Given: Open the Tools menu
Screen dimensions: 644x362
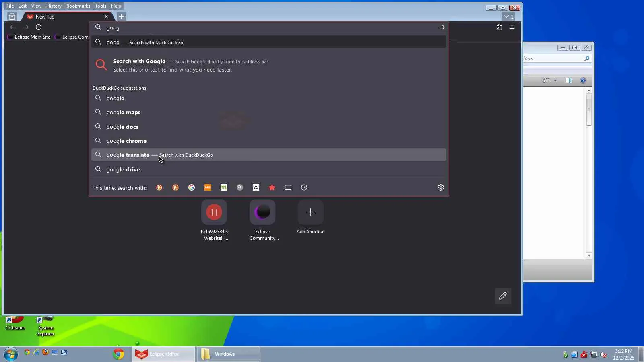Looking at the screenshot, I should 100,6.
